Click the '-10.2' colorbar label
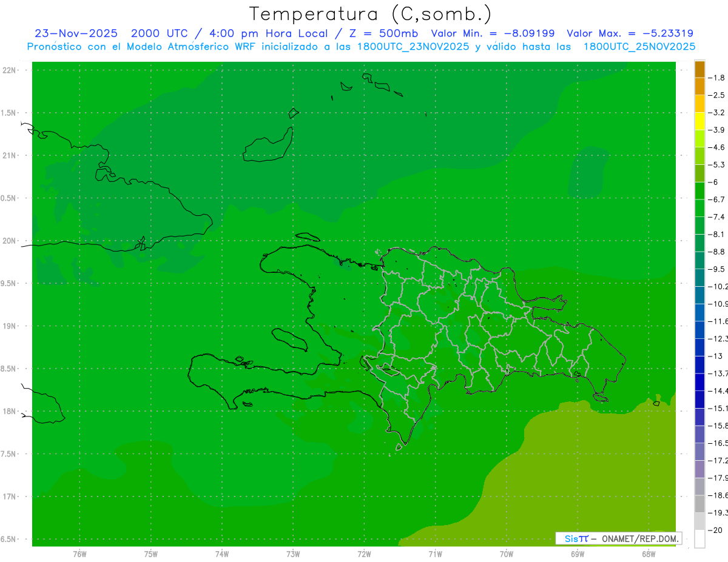The height and width of the screenshot is (562, 728). click(x=718, y=286)
